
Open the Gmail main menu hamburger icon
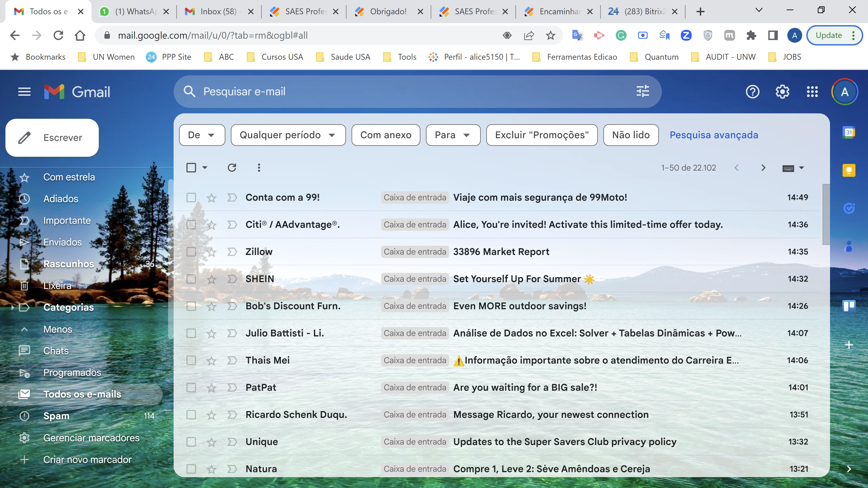(24, 91)
